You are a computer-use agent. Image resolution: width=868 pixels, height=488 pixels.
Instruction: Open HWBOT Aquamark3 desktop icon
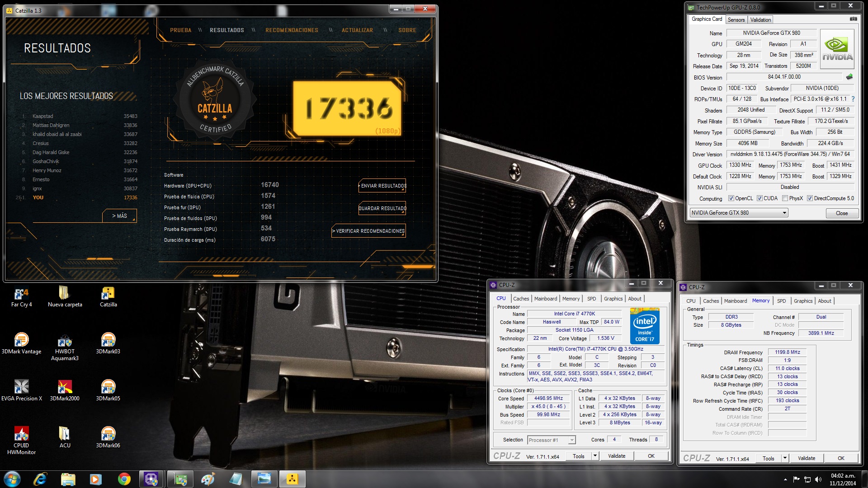65,347
